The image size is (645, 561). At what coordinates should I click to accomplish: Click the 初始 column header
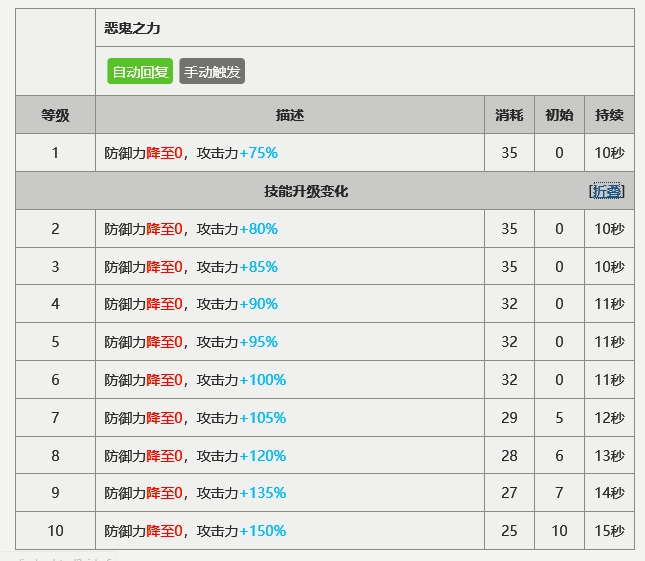coord(559,115)
